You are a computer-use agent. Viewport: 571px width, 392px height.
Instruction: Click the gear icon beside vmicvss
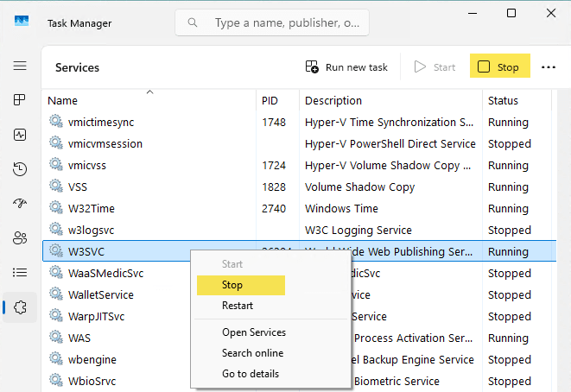[x=56, y=164]
